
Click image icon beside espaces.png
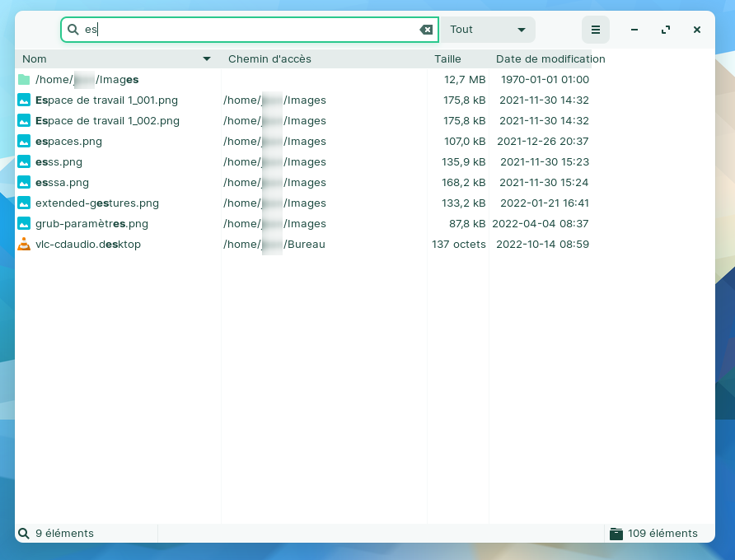point(24,142)
